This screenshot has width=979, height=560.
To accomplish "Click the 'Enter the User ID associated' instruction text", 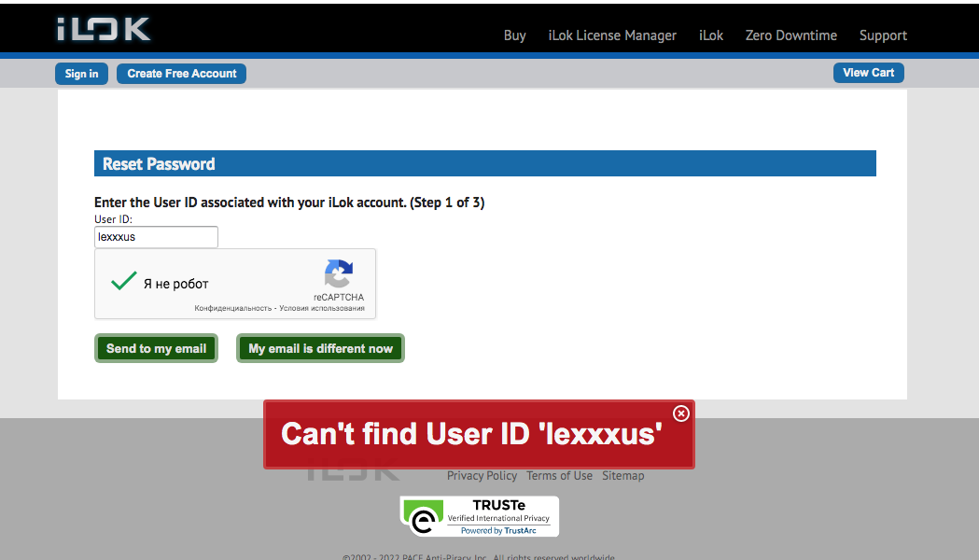I will pyautogui.click(x=289, y=203).
